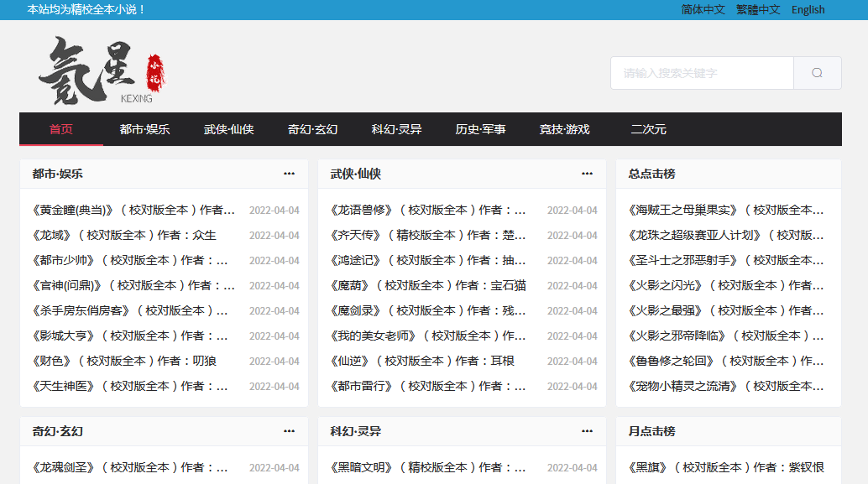
Task: Open 《龙珠之超级赛亚人计划》 ranking entry
Action: [726, 235]
